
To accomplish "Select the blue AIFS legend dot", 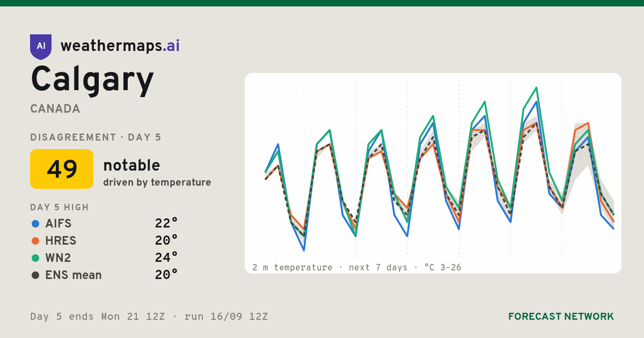I will pyautogui.click(x=35, y=224).
